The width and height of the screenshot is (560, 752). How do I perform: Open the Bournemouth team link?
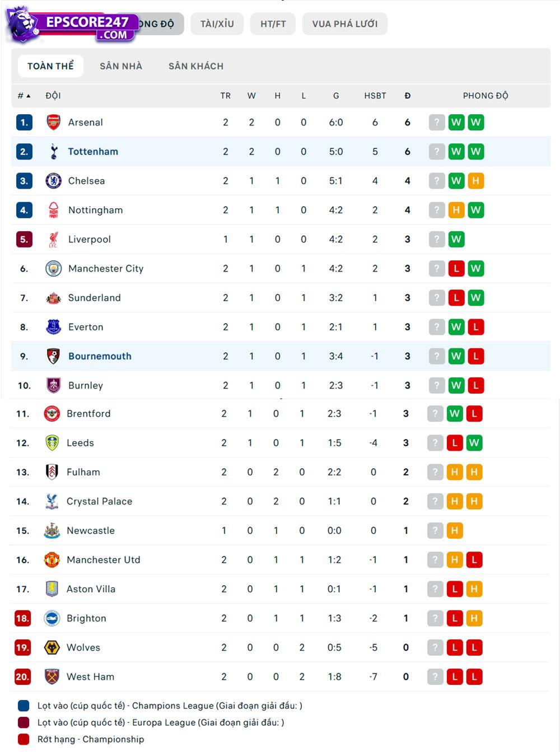click(100, 356)
